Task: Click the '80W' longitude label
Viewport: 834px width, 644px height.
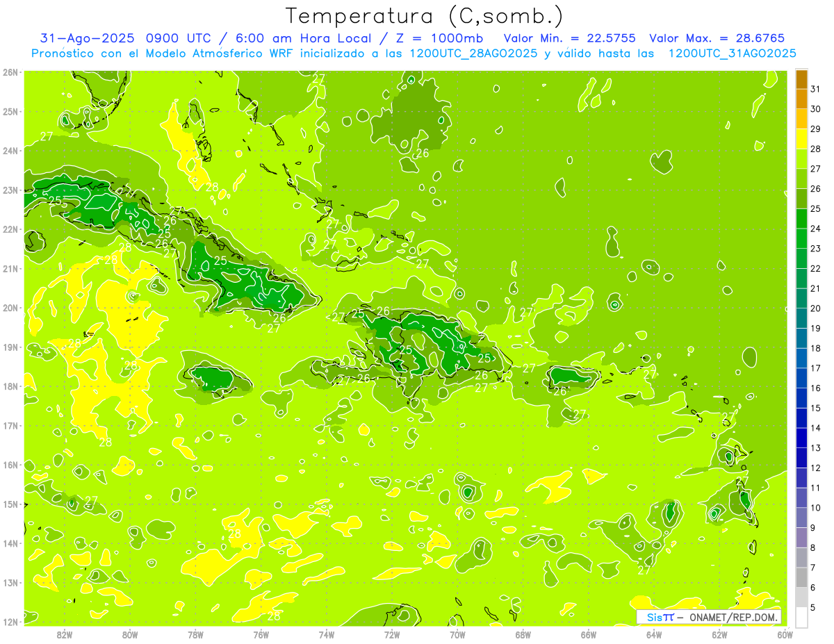Action: click(x=130, y=634)
